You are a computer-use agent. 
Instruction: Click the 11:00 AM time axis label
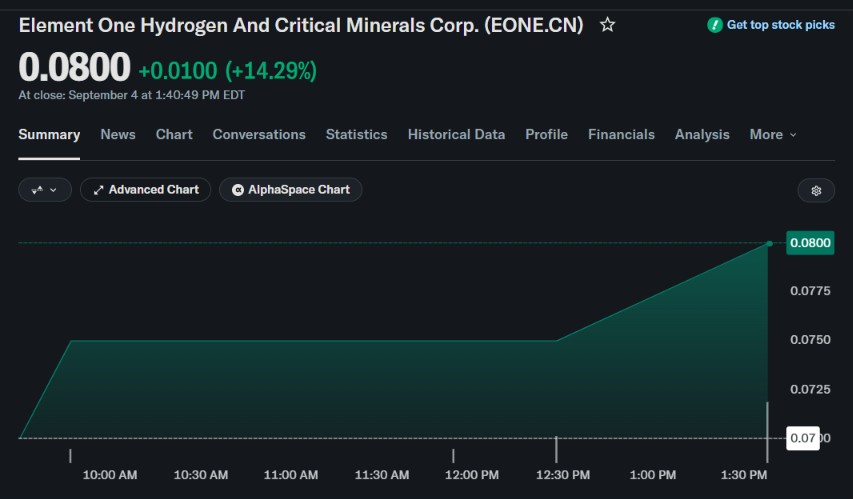[291, 475]
